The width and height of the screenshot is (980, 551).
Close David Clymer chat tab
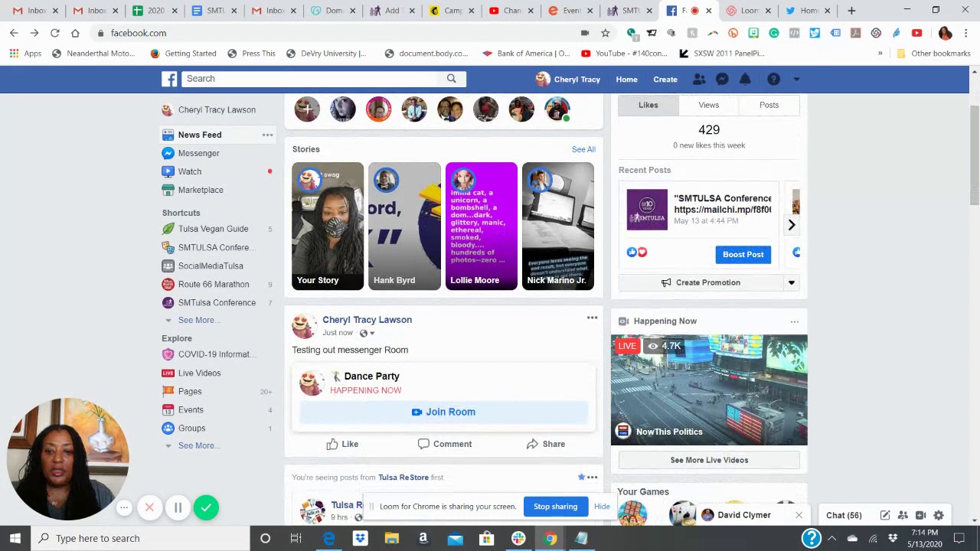click(799, 515)
